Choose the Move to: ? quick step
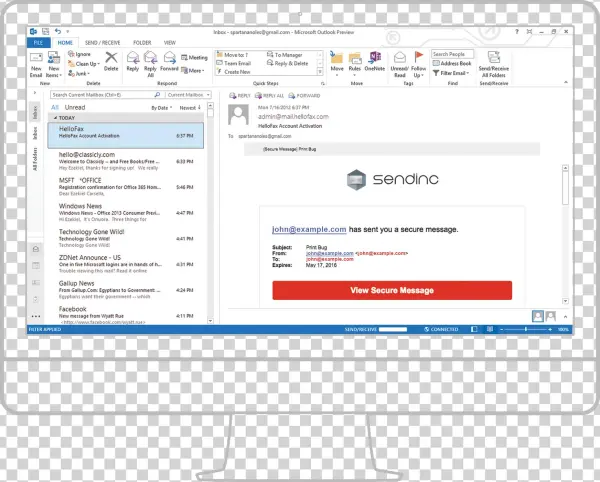 coord(232,55)
